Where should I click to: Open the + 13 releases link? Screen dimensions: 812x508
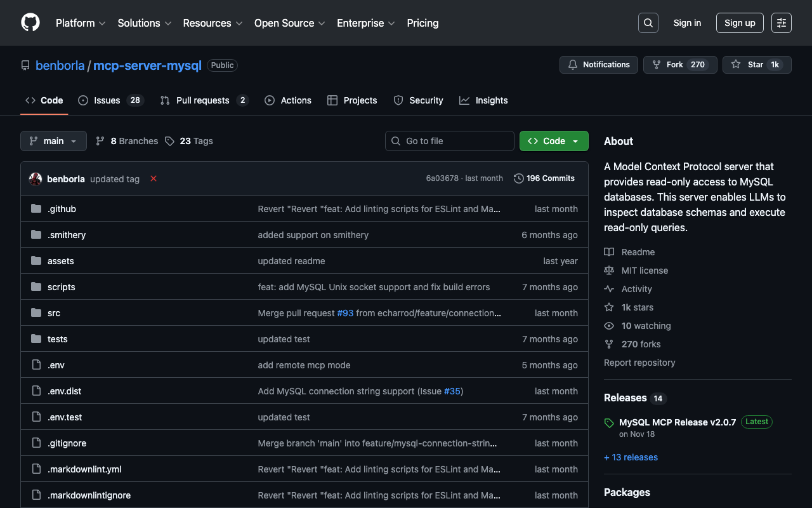click(631, 457)
